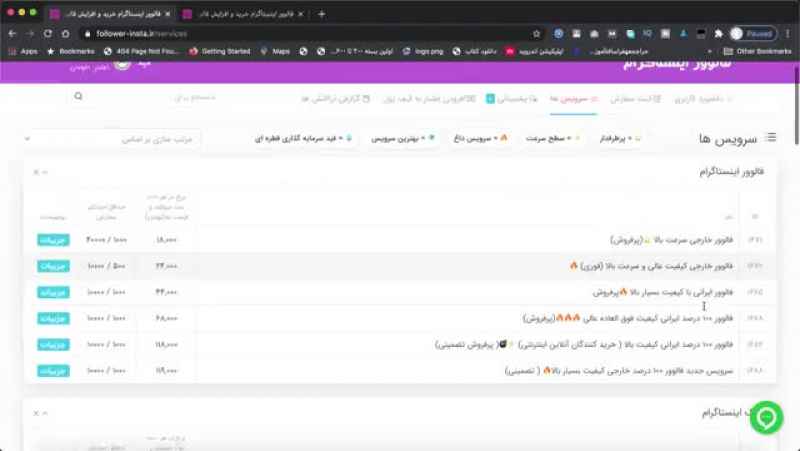
Task: Collapse the second Instagram section chevron
Action: 45,413
